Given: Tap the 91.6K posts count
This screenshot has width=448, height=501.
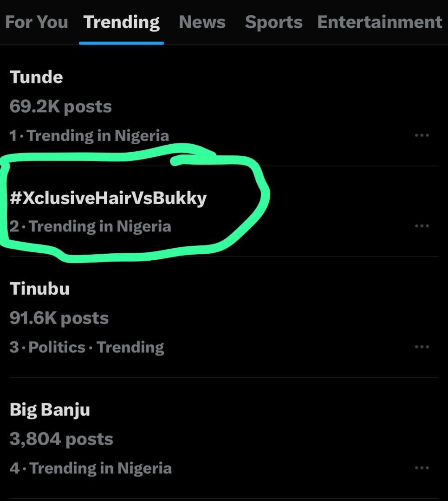Looking at the screenshot, I should point(59,318).
